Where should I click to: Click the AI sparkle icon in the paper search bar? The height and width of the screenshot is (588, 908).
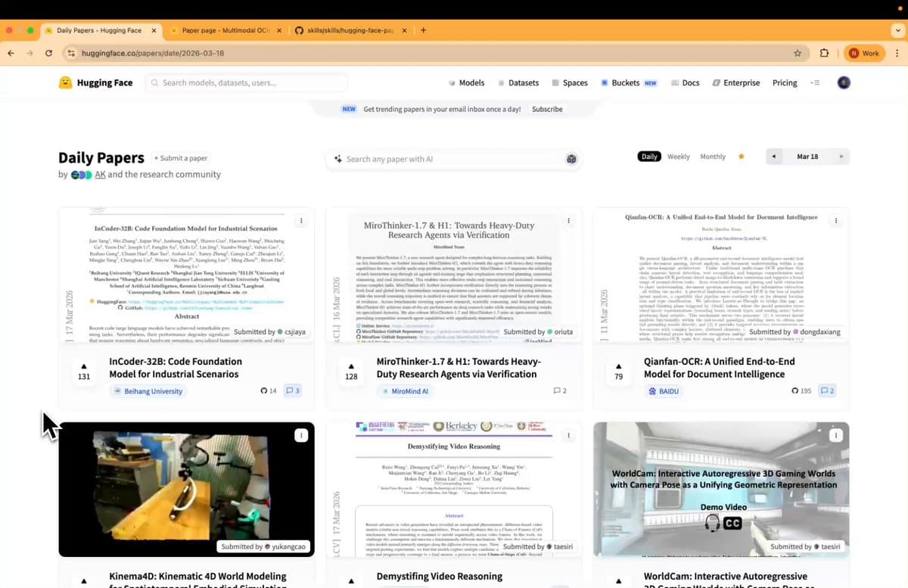[x=338, y=159]
